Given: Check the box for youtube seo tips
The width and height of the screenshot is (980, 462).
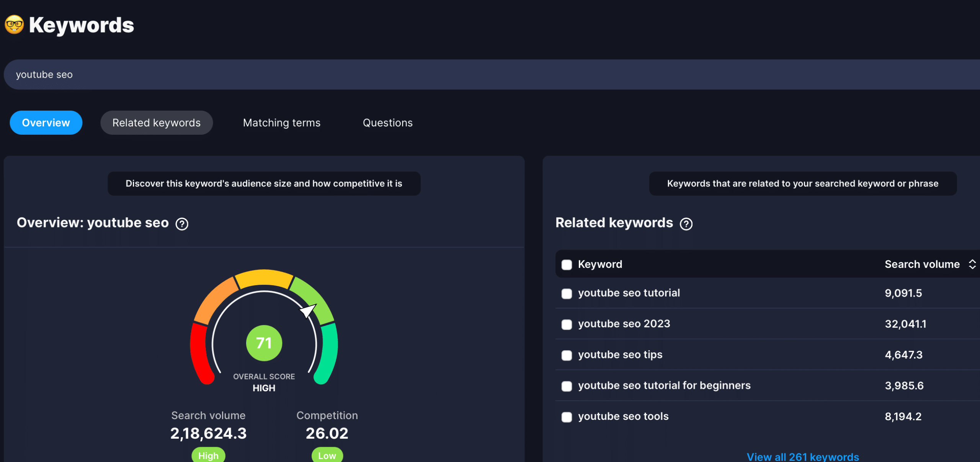Looking at the screenshot, I should click(567, 355).
